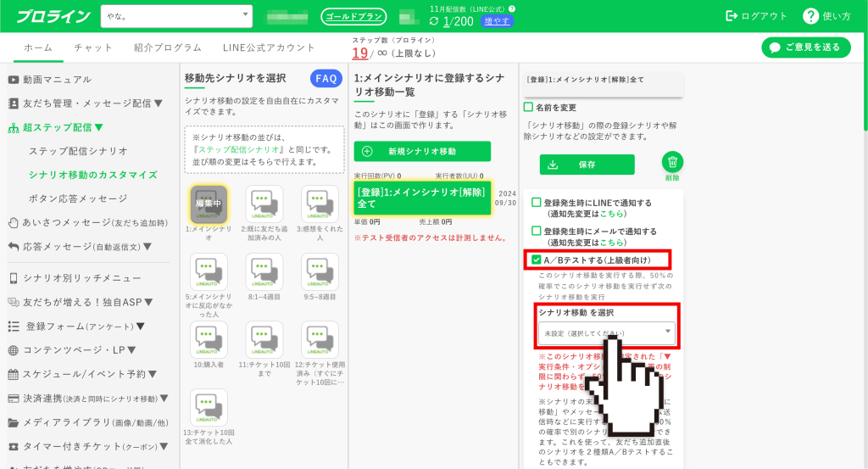Screen dimensions: 868x469
Task: Click the 11:チケット10回まで scenario icon
Action: tap(264, 339)
